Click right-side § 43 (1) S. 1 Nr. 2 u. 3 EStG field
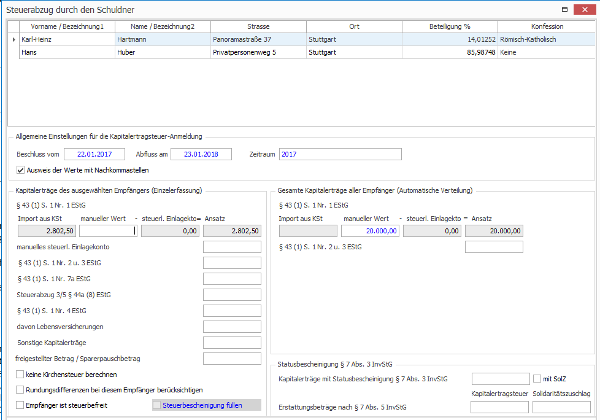 tap(494, 247)
